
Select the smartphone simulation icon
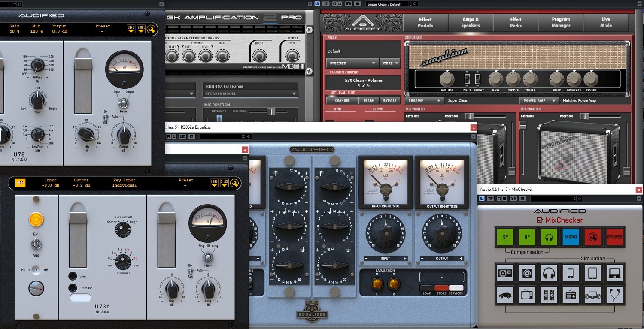[x=571, y=273]
